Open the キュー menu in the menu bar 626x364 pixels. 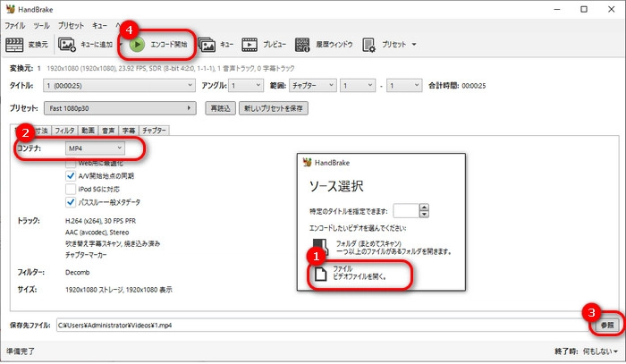click(99, 26)
